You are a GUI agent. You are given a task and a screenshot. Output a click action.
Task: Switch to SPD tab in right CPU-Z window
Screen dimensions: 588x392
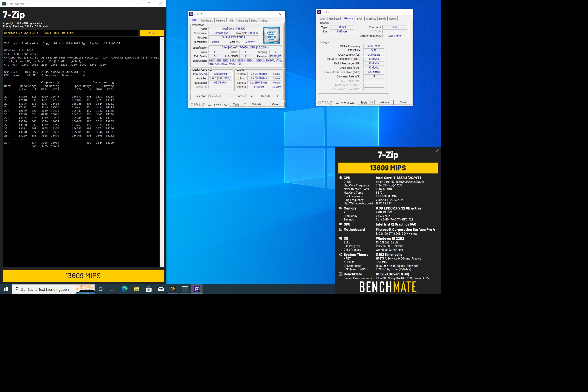click(359, 19)
